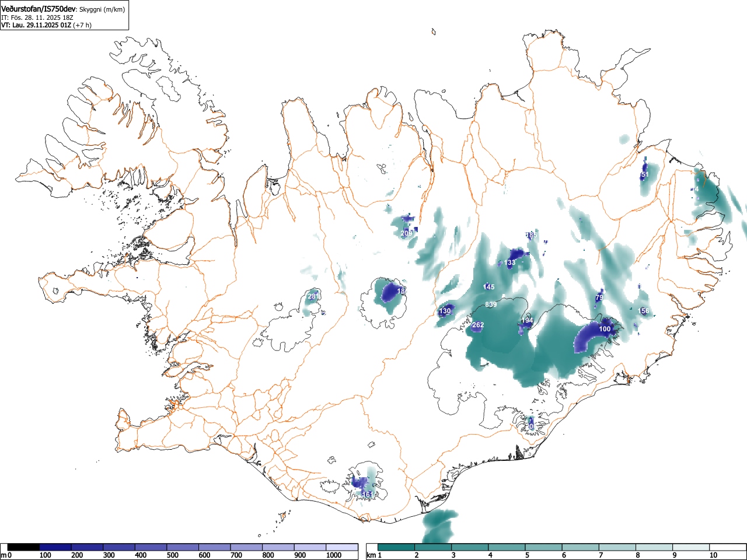Image resolution: width=747 pixels, height=560 pixels.
Task: Click the '8' tick on the km legend
Action: click(637, 555)
